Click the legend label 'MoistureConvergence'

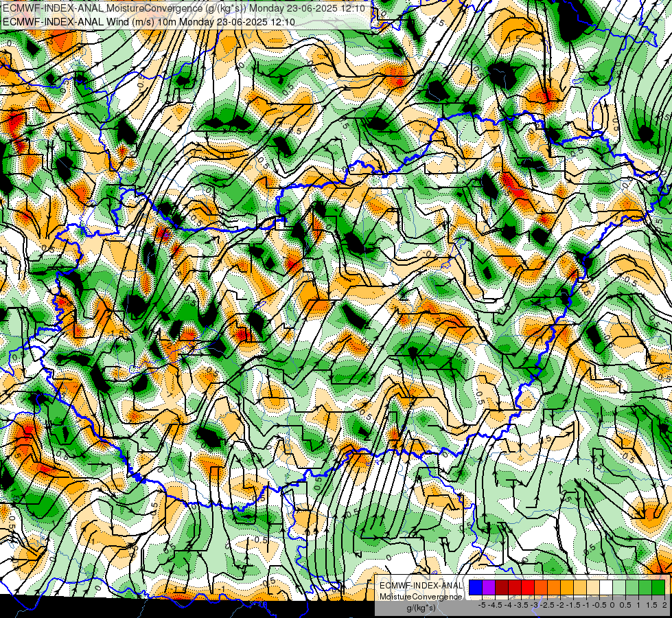pos(421,597)
